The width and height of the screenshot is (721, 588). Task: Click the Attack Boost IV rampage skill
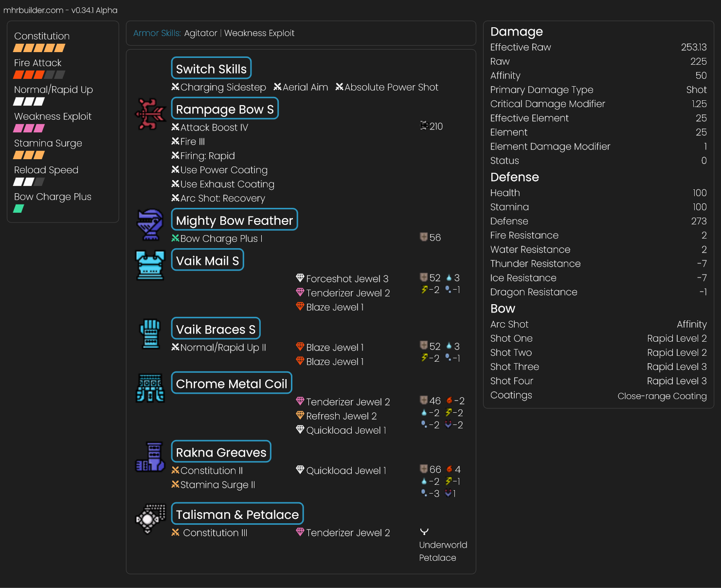click(x=214, y=128)
